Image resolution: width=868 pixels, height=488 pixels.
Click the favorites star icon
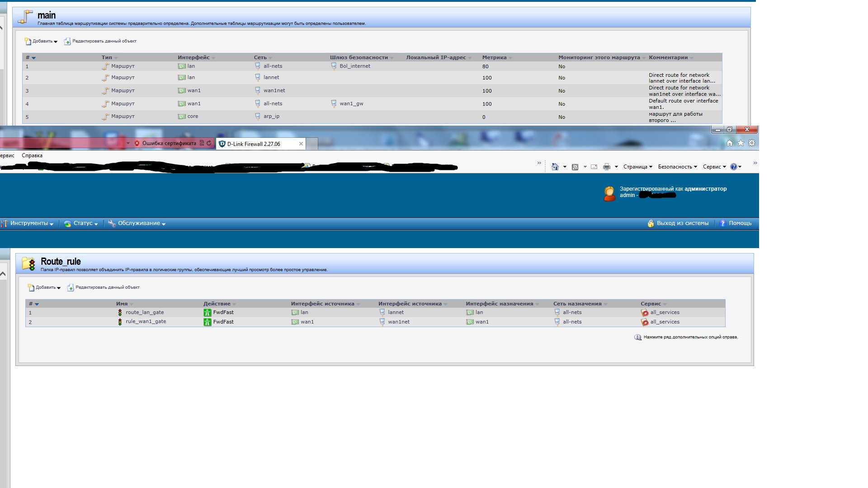tap(741, 143)
